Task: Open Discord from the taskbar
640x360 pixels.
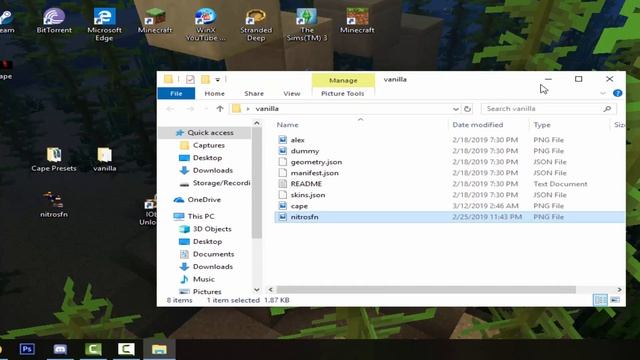Action: (60, 349)
